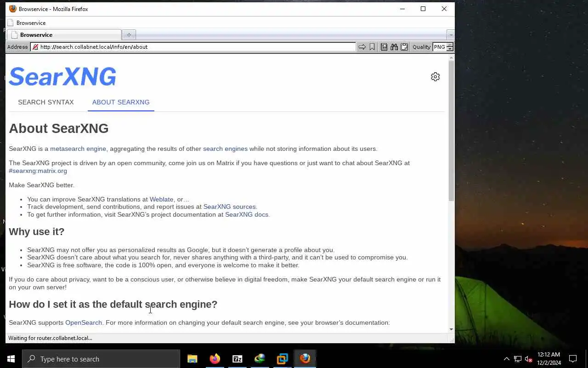Click the Windows search box

pos(101,359)
